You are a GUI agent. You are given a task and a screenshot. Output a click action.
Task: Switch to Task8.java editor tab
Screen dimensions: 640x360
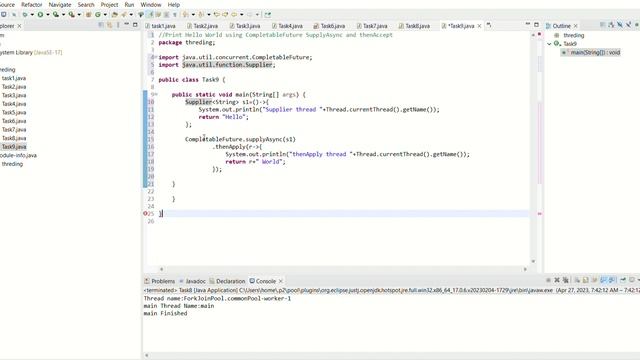tap(415, 26)
